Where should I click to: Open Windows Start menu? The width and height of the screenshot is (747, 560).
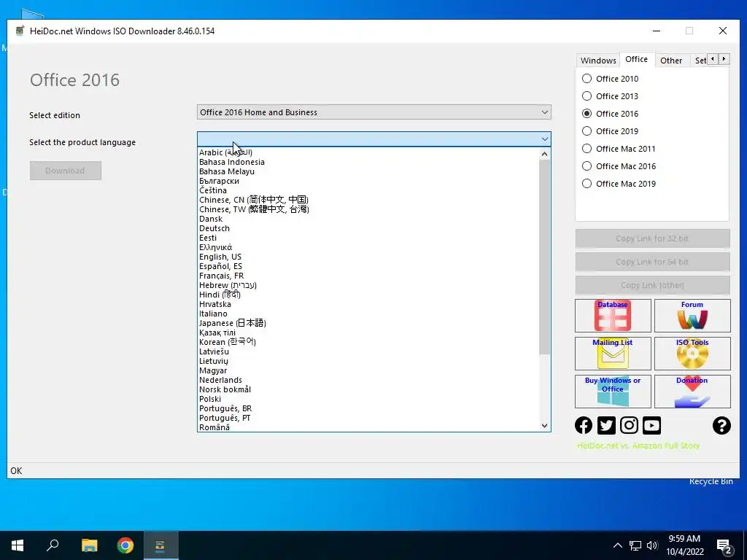18,545
